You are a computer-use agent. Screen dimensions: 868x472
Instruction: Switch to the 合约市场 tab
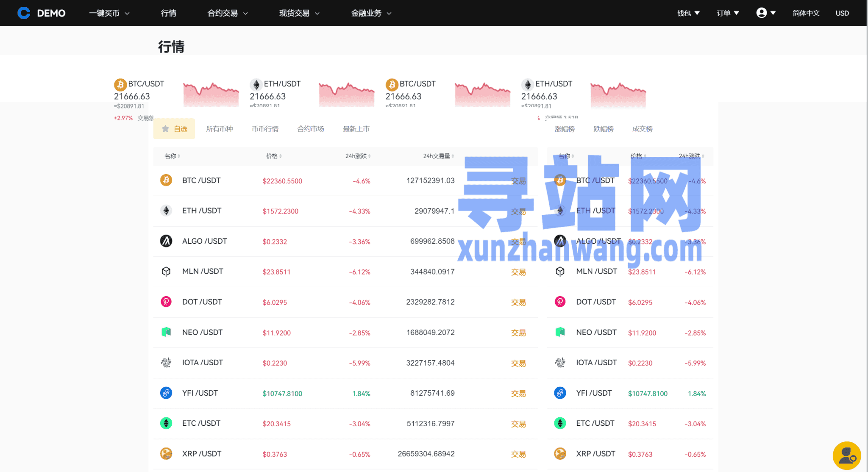click(x=311, y=129)
